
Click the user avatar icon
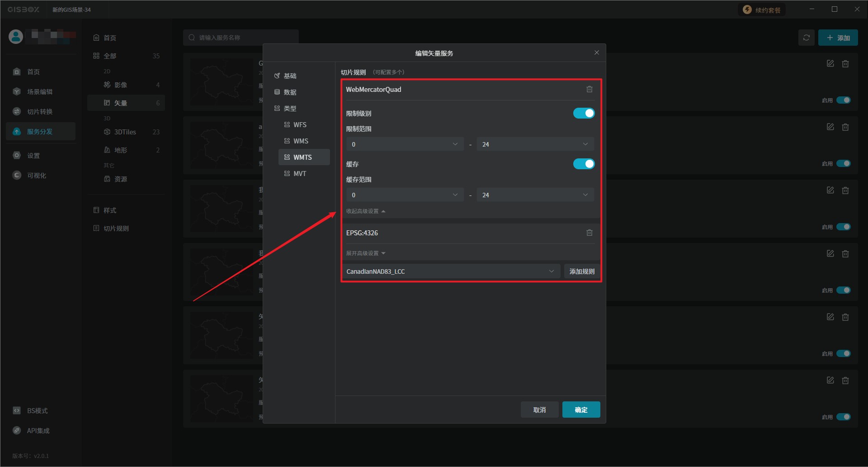(16, 37)
